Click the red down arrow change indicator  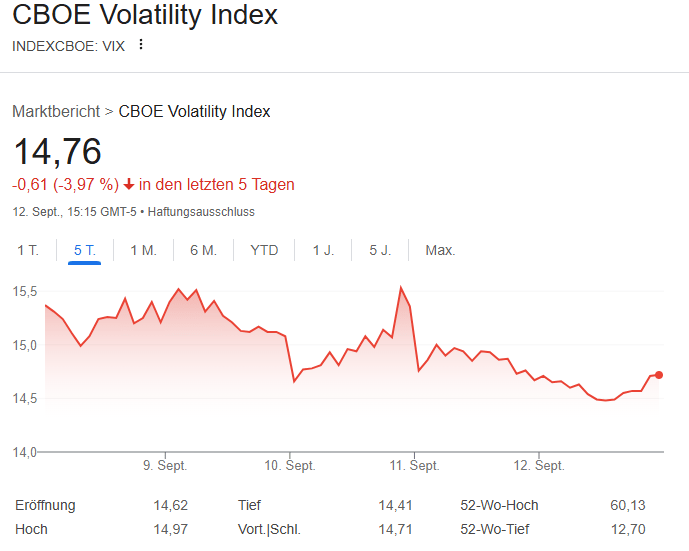129,185
